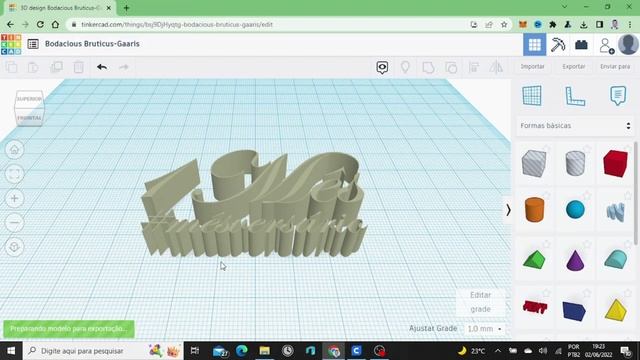Pick the striped hole box shape
This screenshot has width=640, height=360.
point(534,163)
